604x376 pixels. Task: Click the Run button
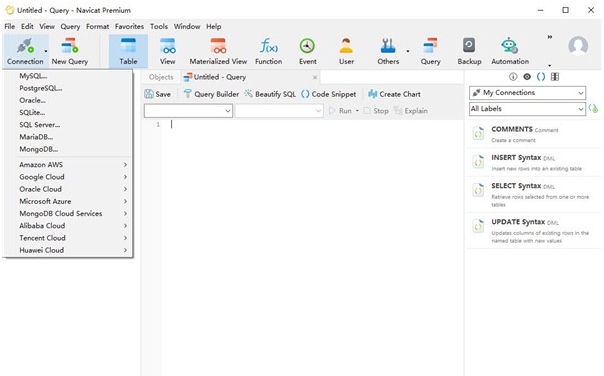tap(340, 111)
